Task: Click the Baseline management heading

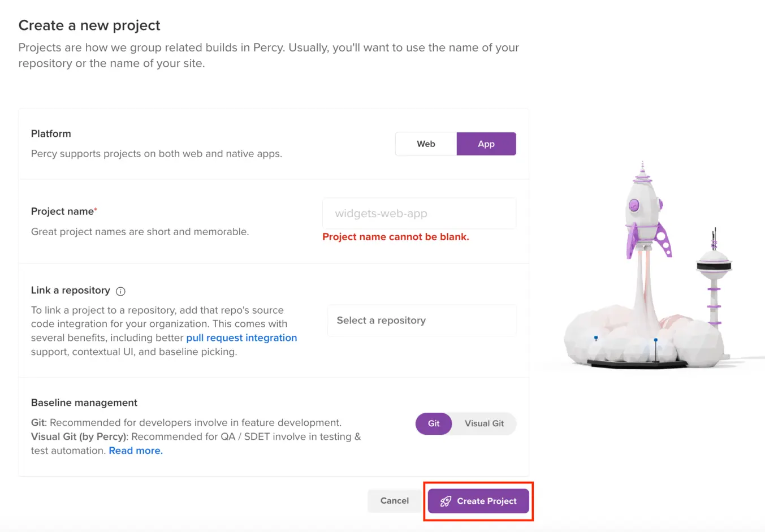Action: 84,403
